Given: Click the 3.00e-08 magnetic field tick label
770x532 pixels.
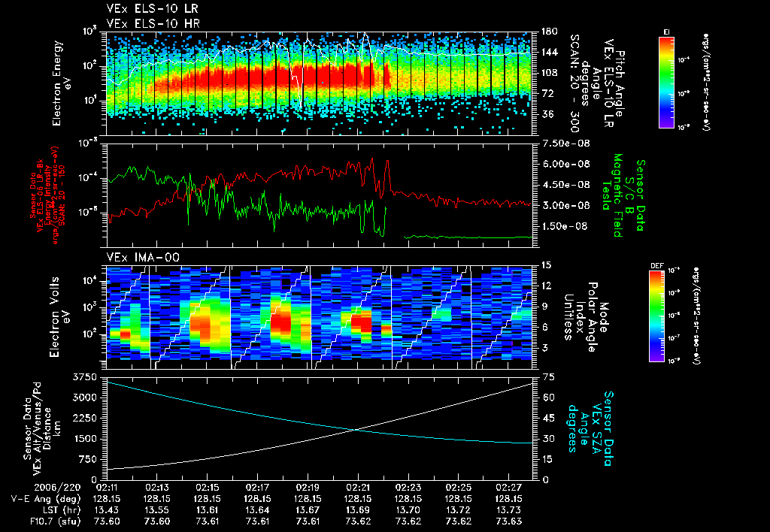Looking at the screenshot, I should pos(565,205).
